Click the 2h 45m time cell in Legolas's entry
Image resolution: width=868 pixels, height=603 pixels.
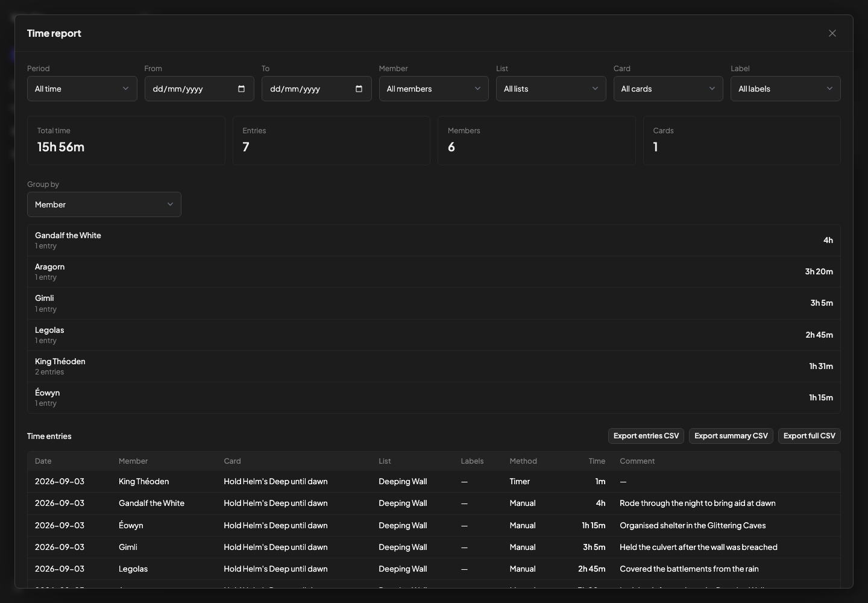[591, 569]
